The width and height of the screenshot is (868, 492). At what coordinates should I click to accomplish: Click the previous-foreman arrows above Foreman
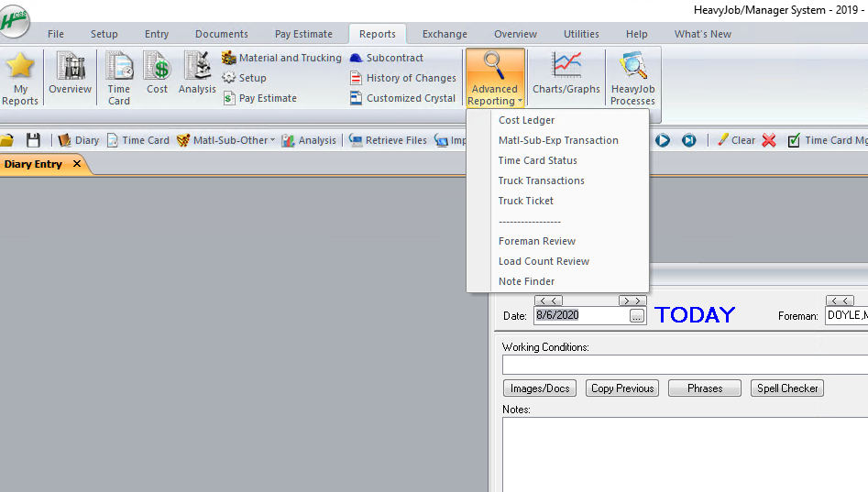click(840, 301)
